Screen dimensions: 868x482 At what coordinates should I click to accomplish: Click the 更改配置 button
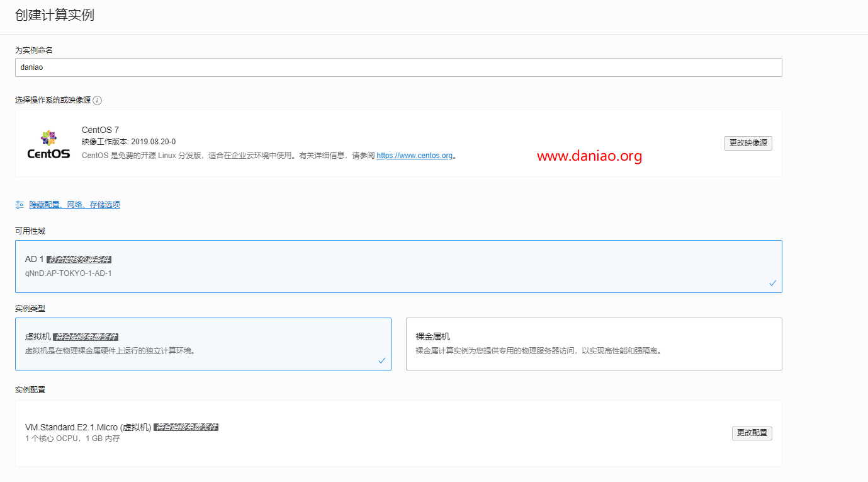pyautogui.click(x=752, y=433)
